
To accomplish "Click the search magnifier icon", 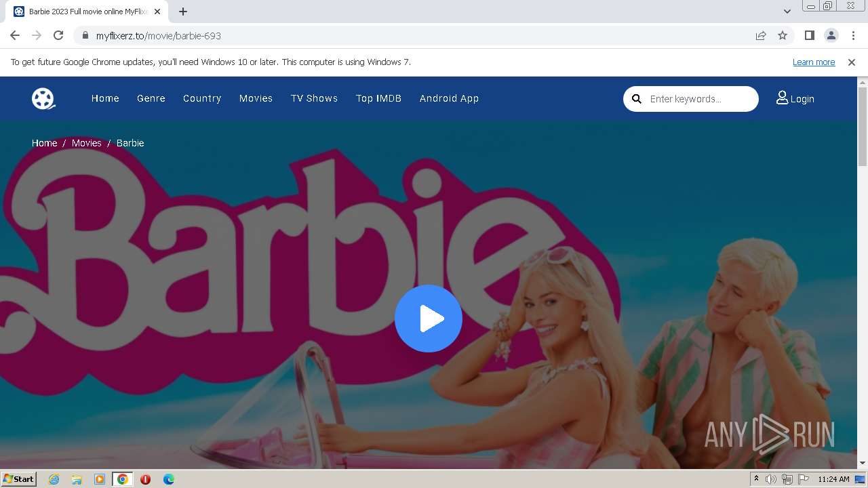I will (x=637, y=99).
